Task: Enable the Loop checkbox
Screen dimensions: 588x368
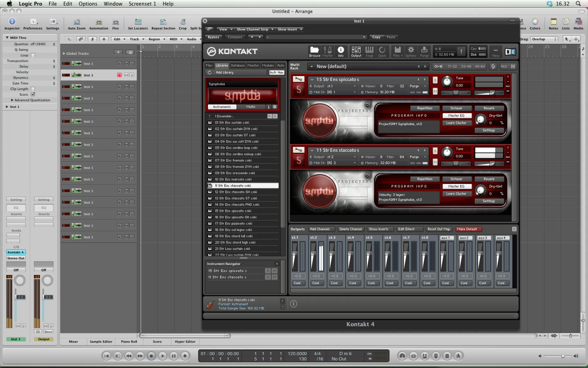Action: 33,55
